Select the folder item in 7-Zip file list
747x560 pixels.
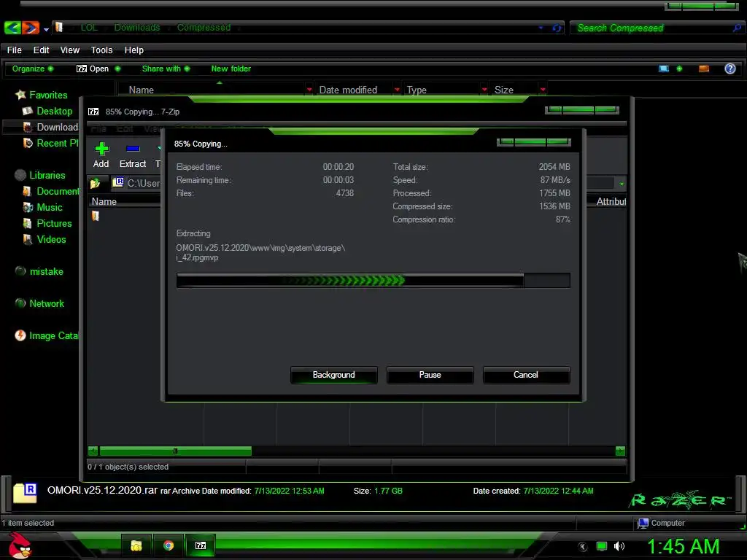pos(96,216)
